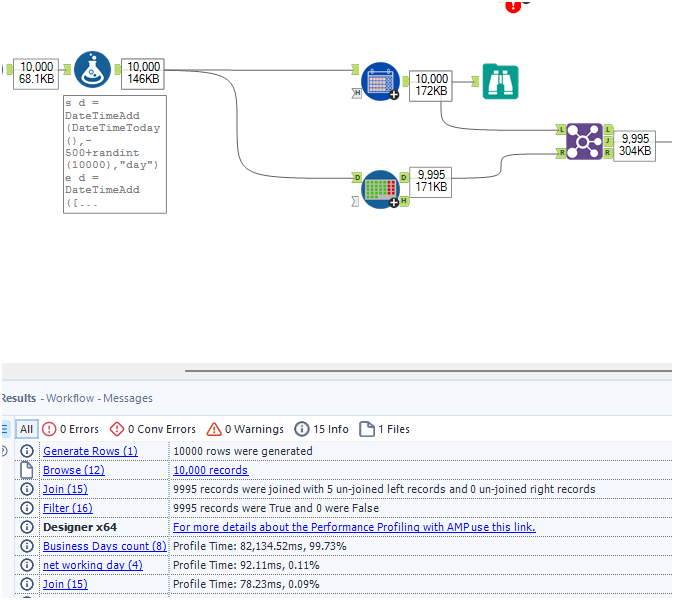Select the Formula tool flask icon
674x600 pixels.
tap(92, 70)
